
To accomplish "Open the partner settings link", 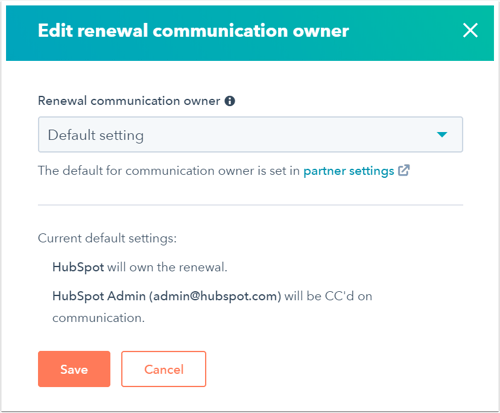I will point(348,171).
